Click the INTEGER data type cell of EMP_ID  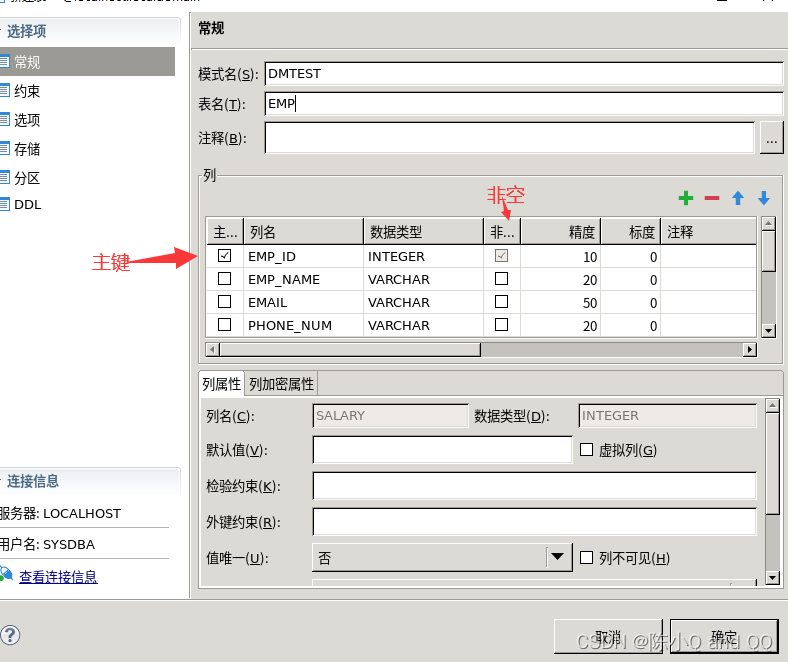pos(424,256)
